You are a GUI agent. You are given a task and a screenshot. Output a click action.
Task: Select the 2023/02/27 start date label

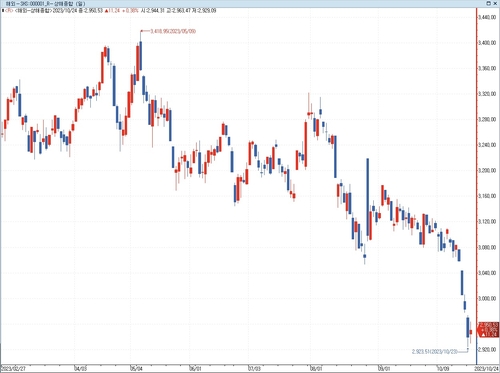pyautogui.click(x=14, y=369)
